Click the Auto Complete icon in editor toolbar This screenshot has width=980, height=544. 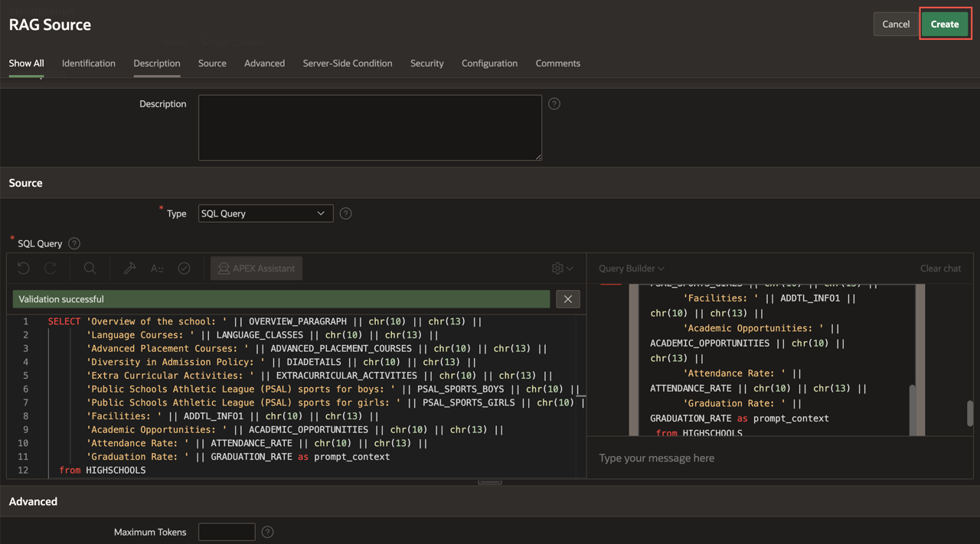[157, 269]
